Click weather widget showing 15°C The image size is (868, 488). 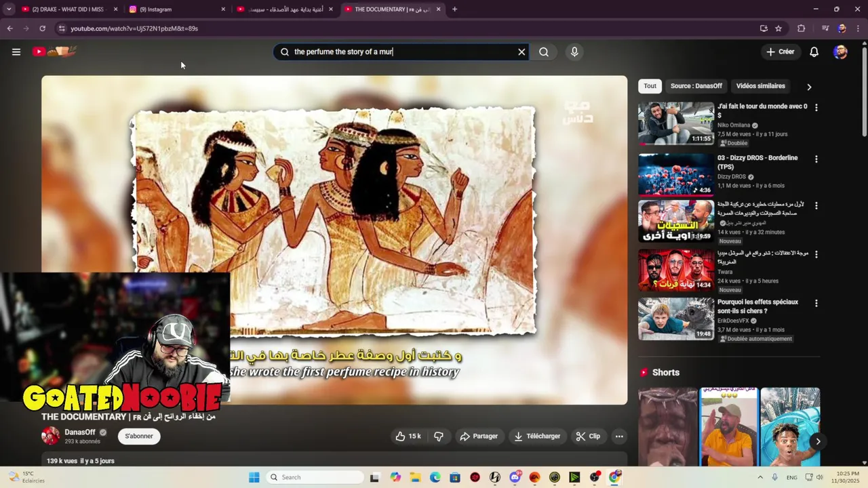[x=27, y=477]
